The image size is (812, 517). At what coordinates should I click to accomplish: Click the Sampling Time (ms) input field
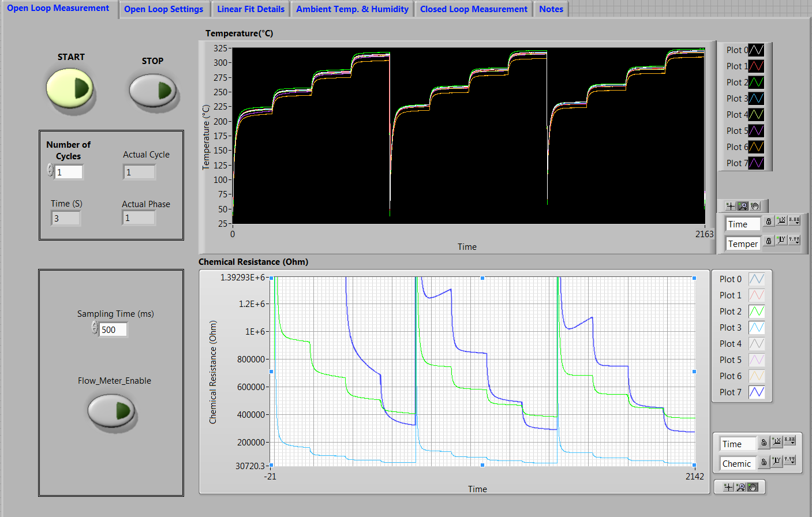click(113, 329)
